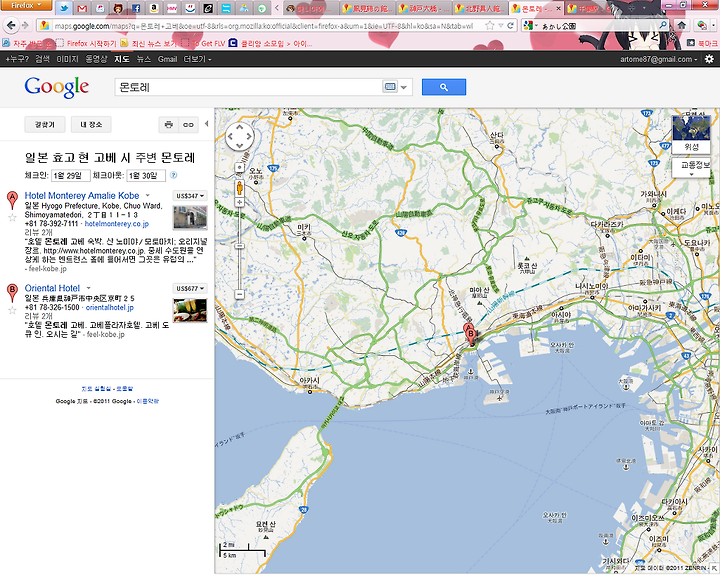
Task: Click the browser back arrow button
Action: pyautogui.click(x=11, y=25)
